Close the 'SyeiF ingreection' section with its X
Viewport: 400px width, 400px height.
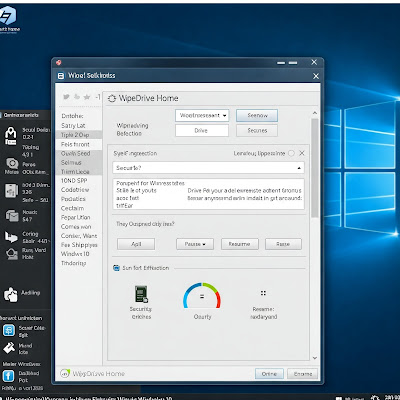tap(302, 153)
